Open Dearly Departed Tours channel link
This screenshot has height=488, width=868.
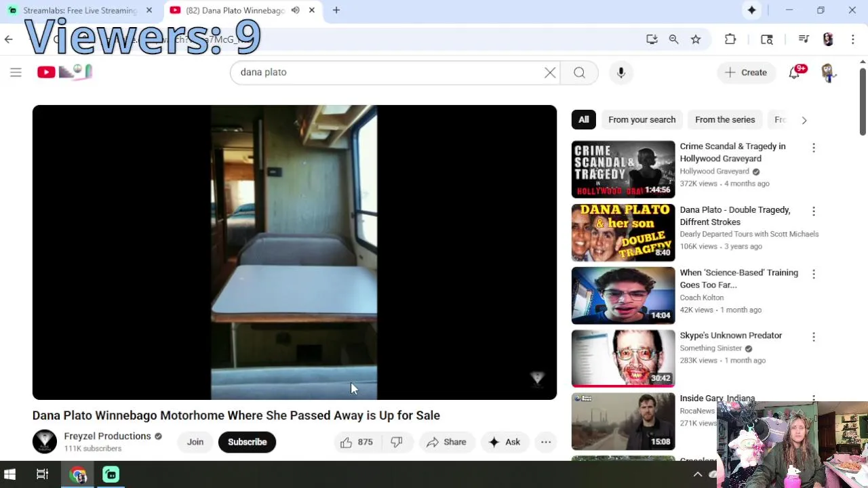click(x=749, y=234)
